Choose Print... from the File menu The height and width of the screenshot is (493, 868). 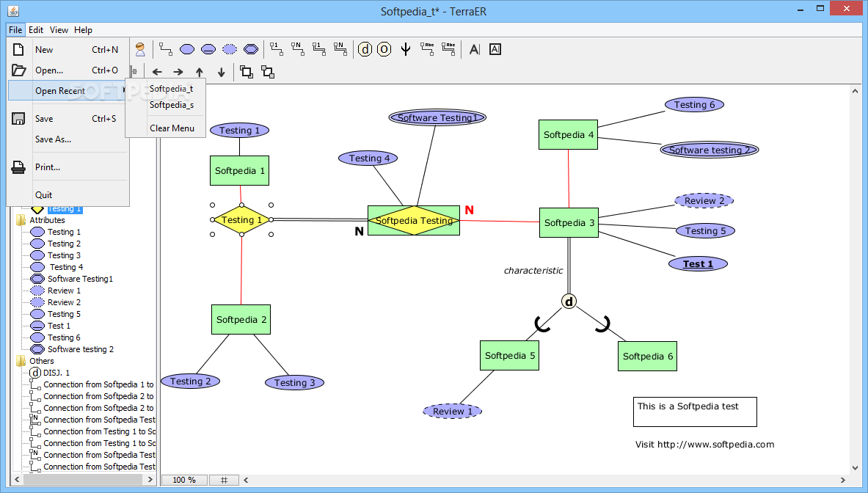(x=68, y=167)
